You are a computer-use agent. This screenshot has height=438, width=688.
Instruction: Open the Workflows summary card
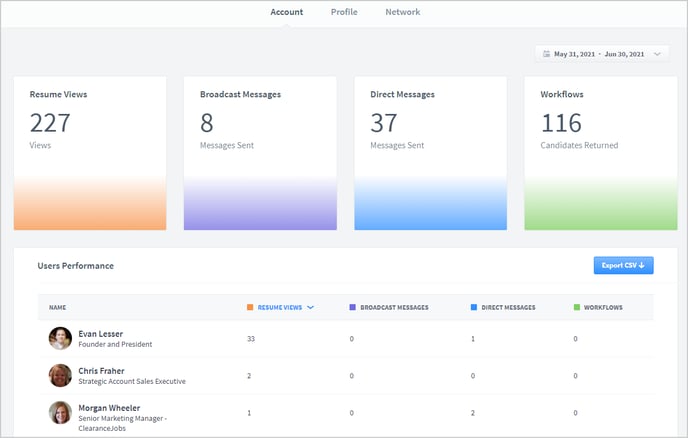(x=601, y=153)
